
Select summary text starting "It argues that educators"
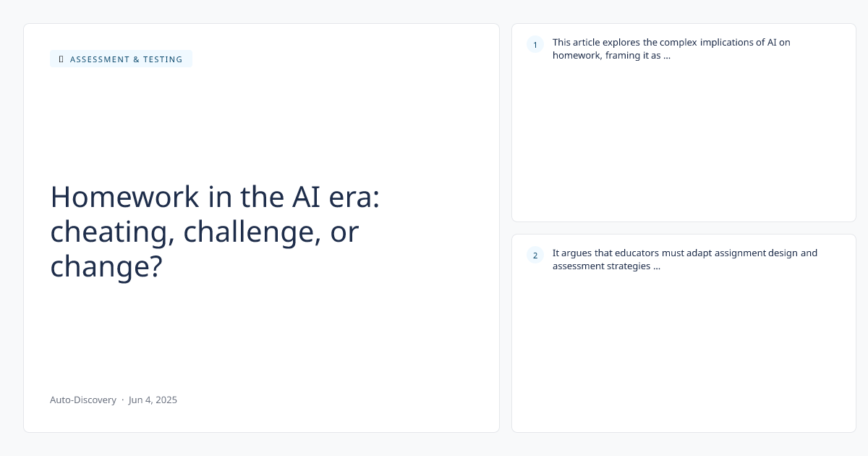point(684,259)
